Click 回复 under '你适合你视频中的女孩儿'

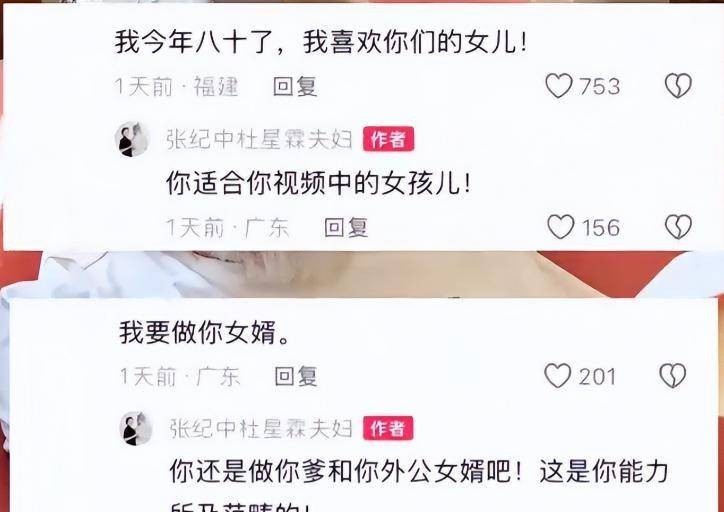(346, 227)
